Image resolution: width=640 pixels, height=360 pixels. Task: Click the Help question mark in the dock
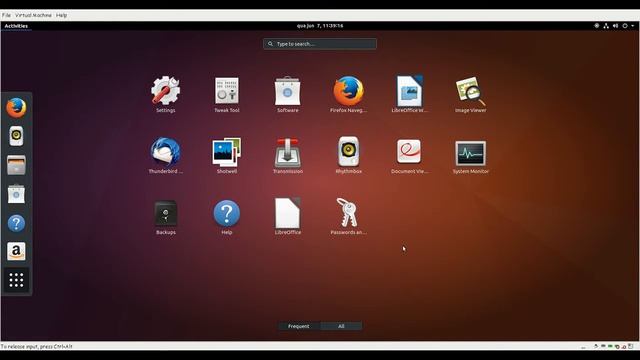pyautogui.click(x=16, y=223)
